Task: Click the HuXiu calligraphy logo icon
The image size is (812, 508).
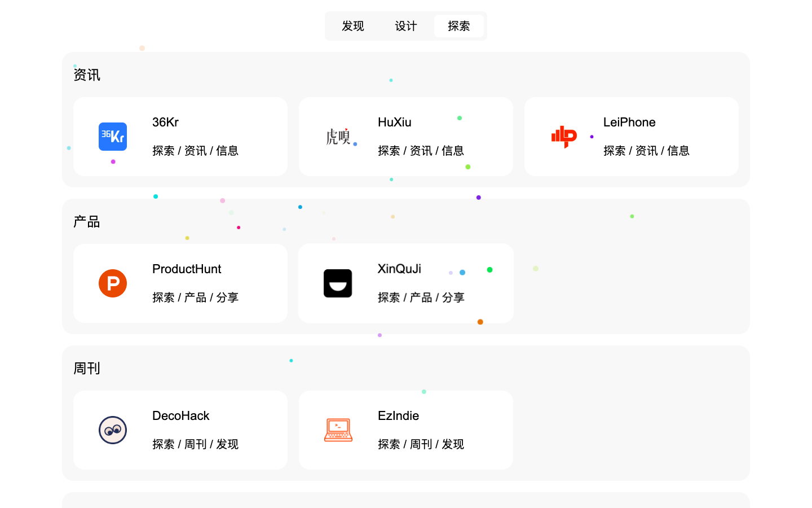Action: pos(338,137)
